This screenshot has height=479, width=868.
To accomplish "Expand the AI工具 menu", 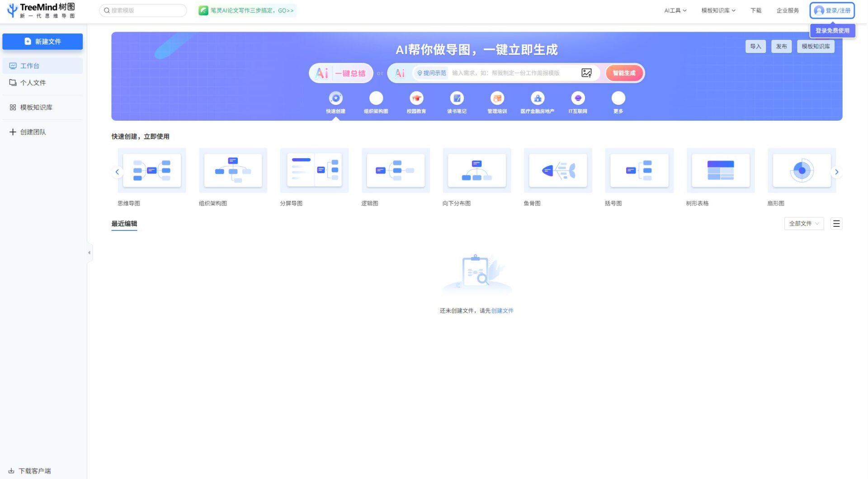I will coord(675,10).
